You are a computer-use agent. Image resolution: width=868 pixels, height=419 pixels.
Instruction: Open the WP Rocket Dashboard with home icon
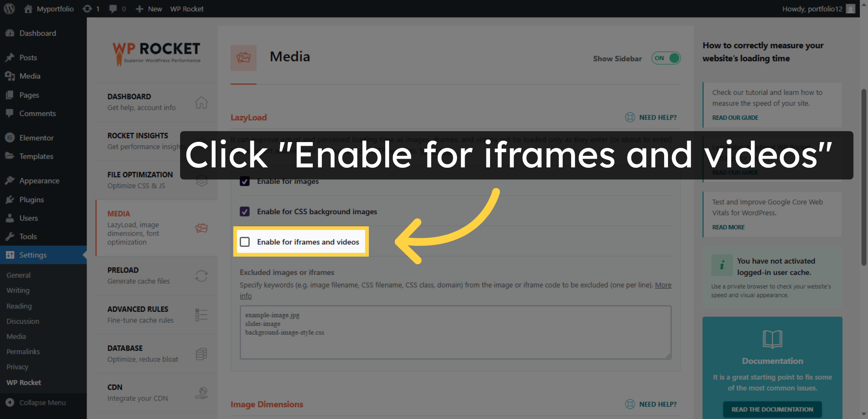[201, 102]
